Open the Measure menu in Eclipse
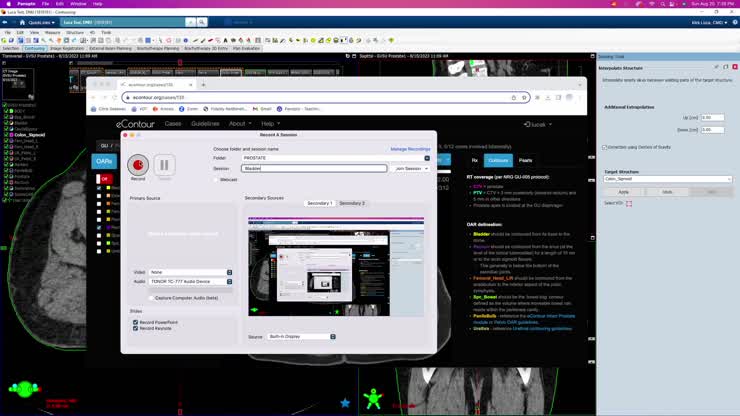 pyautogui.click(x=52, y=33)
